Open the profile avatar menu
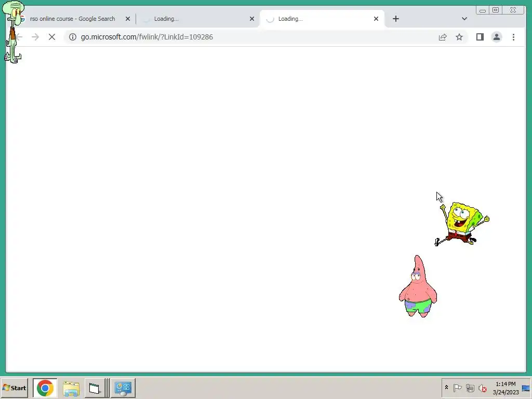 [496, 37]
